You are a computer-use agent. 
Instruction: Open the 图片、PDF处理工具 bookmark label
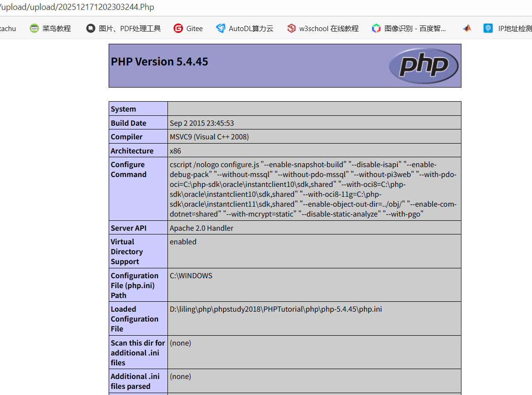(130, 29)
